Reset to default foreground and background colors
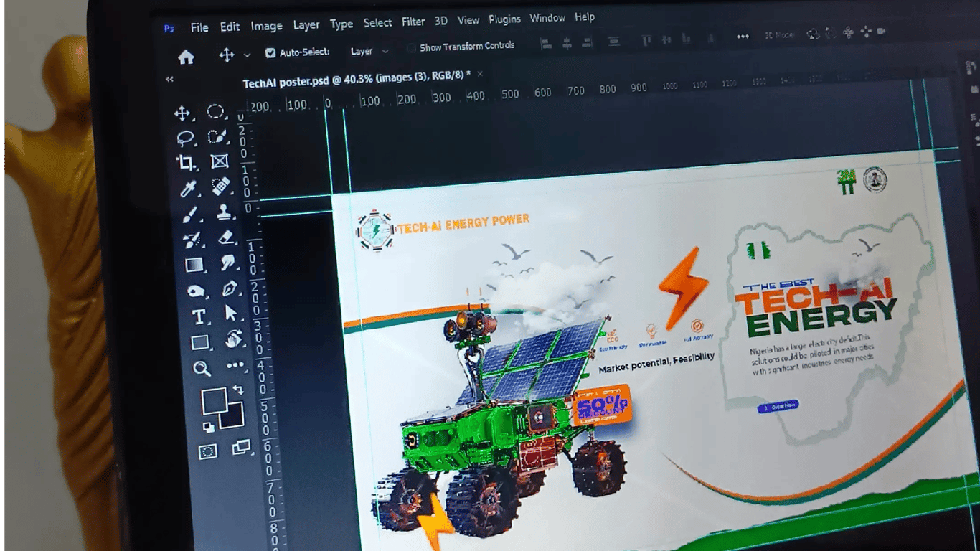Screen dimensions: 980x551 [x=209, y=428]
